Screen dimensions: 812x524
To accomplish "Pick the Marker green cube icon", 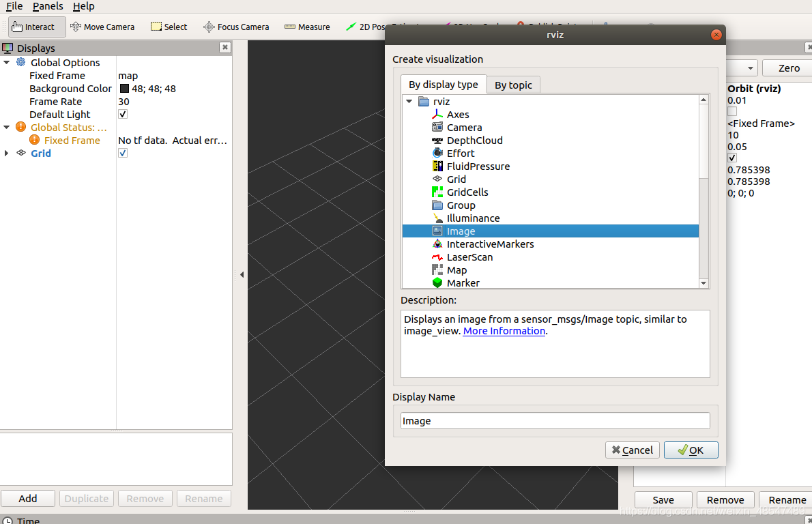I will point(437,282).
